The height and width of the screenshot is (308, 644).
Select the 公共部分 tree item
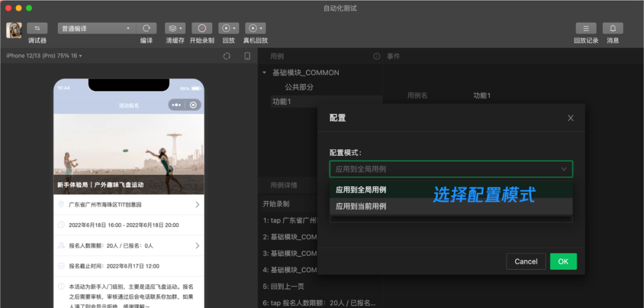click(299, 87)
